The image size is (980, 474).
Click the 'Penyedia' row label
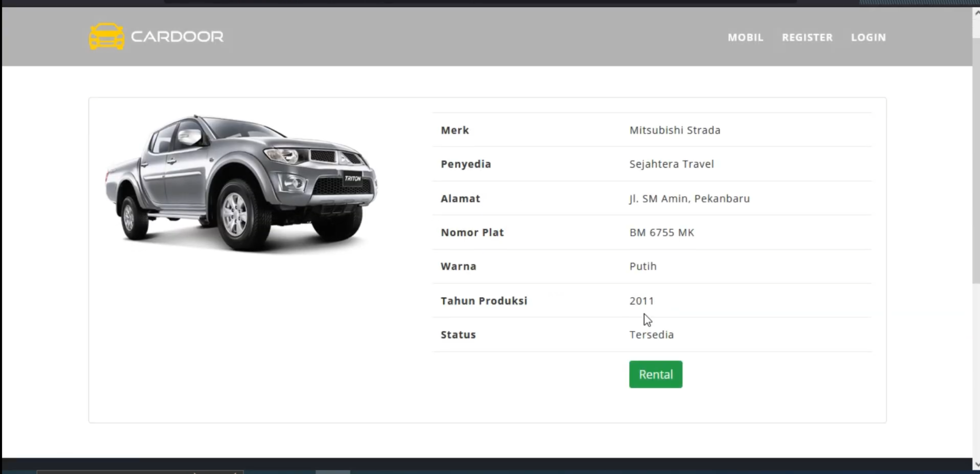tap(466, 164)
